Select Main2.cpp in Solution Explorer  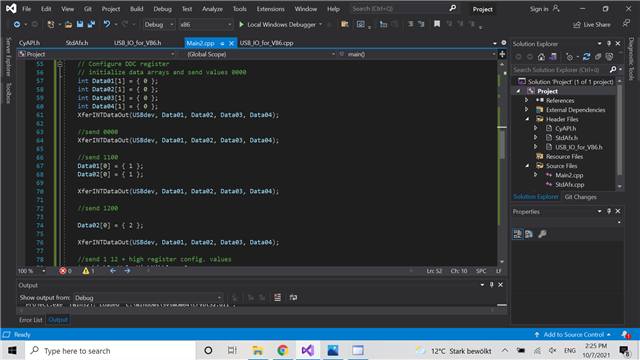point(569,175)
